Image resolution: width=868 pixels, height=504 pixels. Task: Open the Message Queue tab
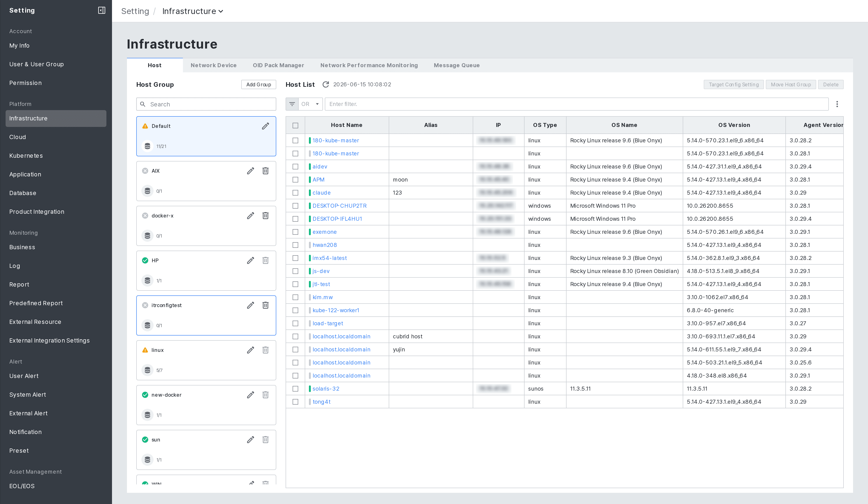[456, 65]
